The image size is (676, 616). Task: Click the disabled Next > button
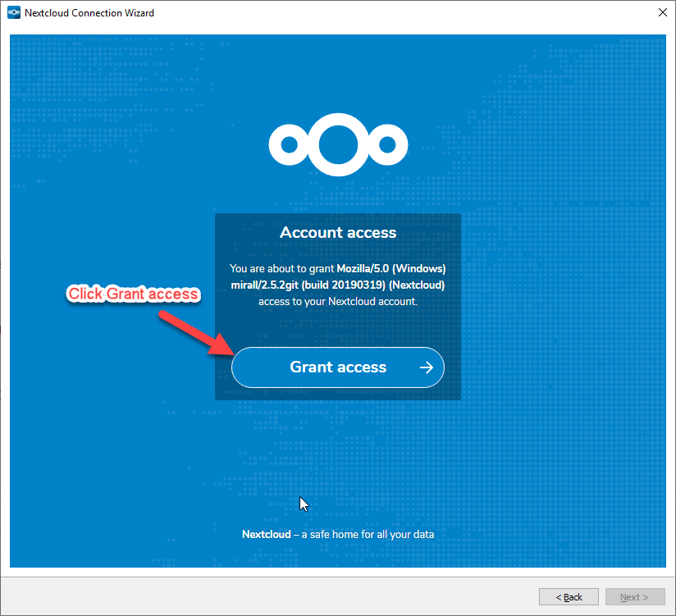(x=635, y=596)
